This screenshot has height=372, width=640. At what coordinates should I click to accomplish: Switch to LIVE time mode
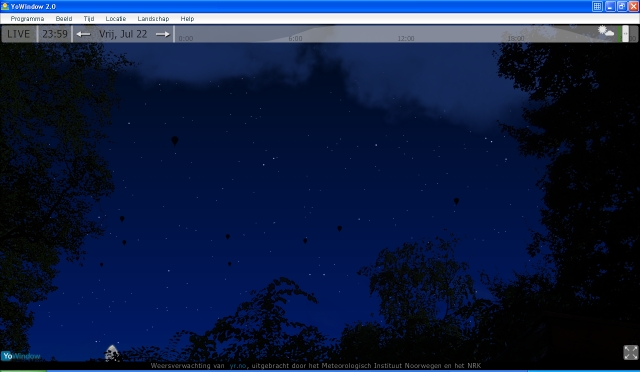point(19,34)
